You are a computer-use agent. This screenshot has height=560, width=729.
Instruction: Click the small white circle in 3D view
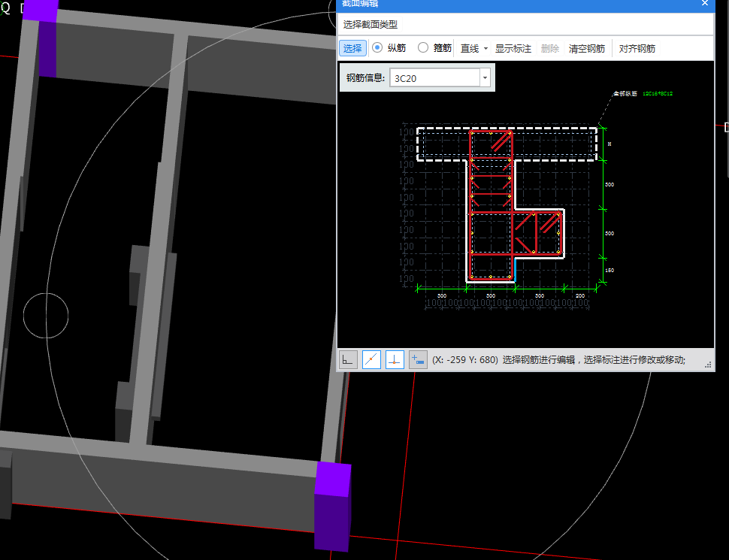point(46,316)
